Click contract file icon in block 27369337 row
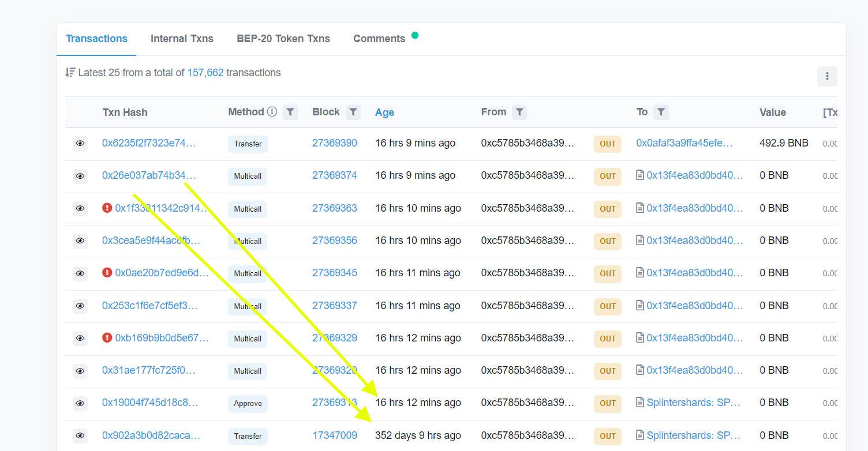 coord(640,306)
